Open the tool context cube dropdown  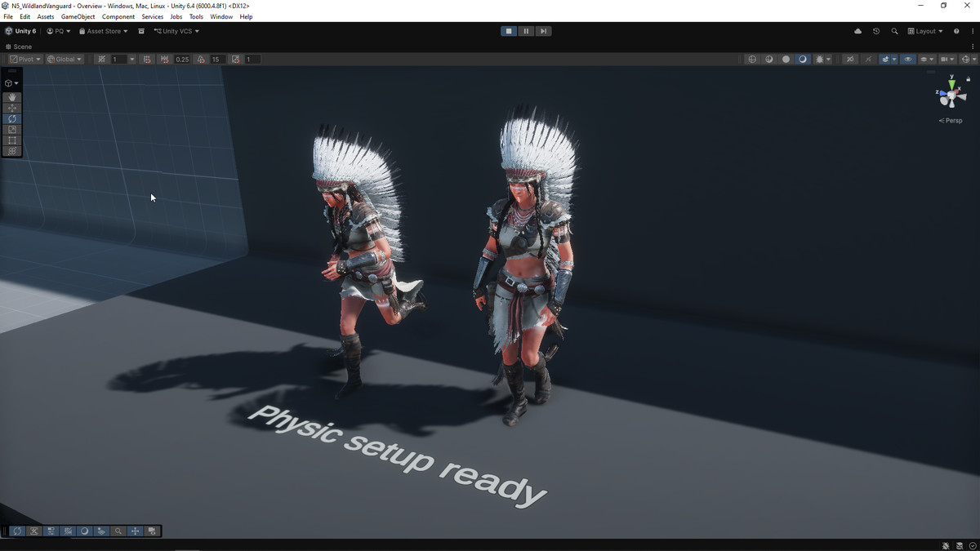coord(11,83)
